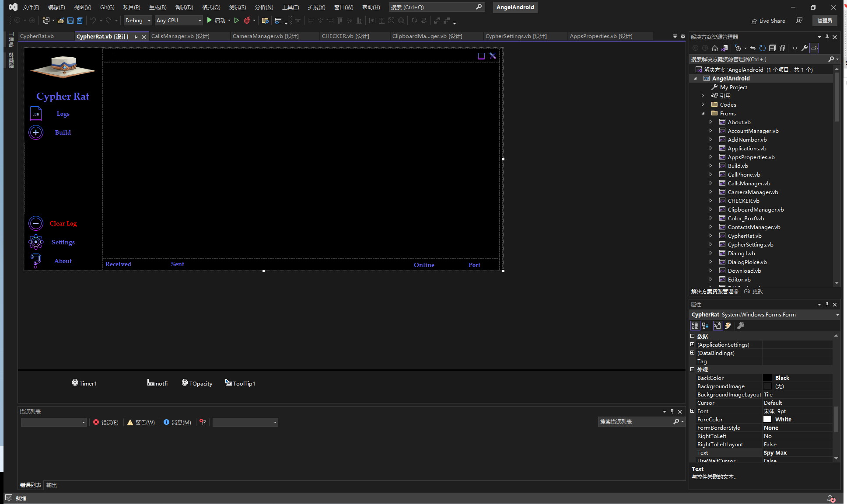Select the ToolTip1 component in tray

(240, 383)
